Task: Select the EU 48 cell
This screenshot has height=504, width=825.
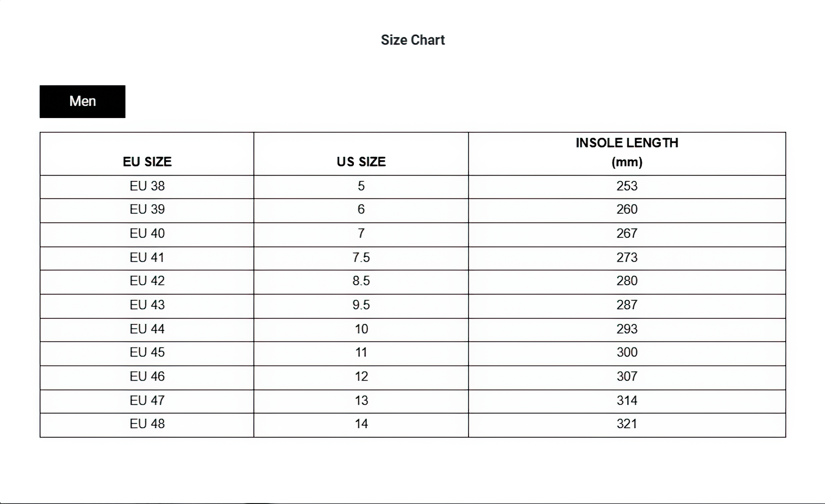Action: (x=147, y=424)
